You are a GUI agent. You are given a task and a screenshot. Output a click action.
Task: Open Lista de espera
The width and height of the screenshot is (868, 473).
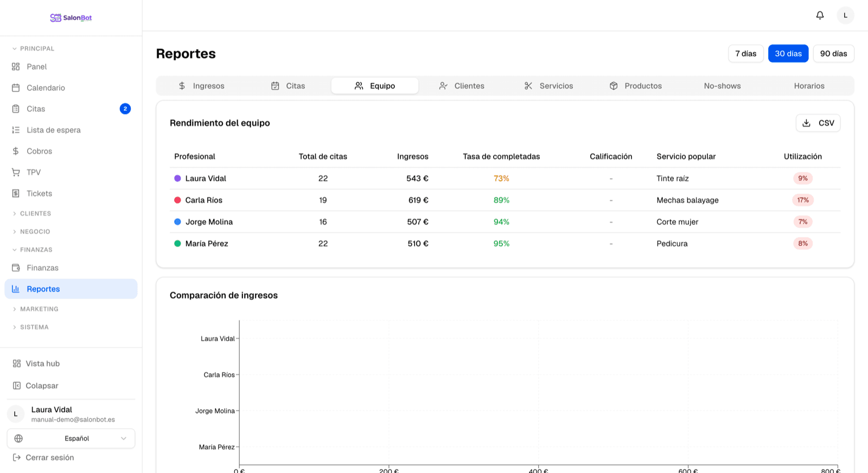pos(71,130)
